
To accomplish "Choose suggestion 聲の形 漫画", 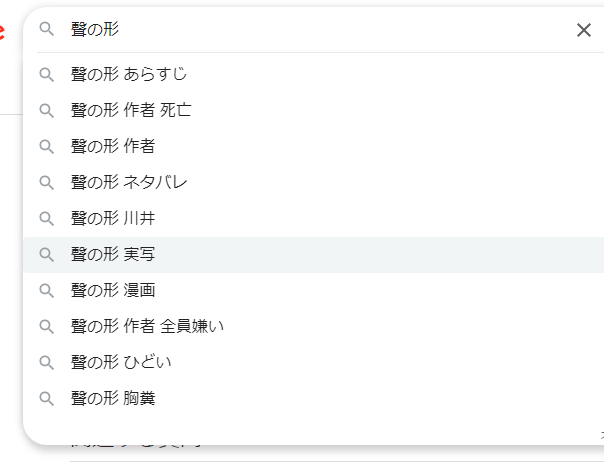I will point(113,290).
